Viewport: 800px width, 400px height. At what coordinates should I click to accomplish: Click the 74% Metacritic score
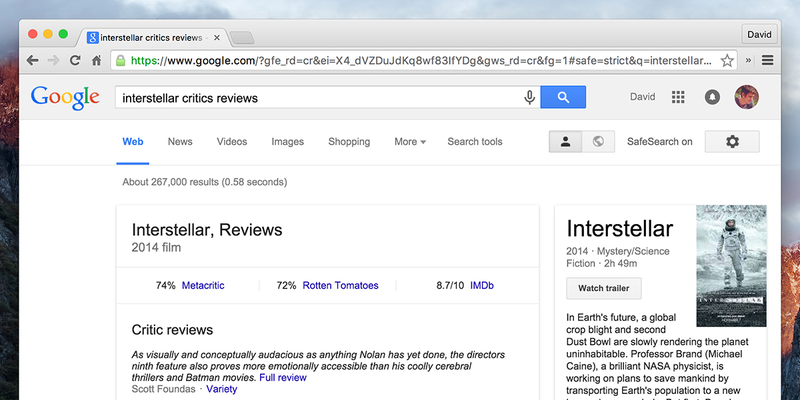coord(165,285)
